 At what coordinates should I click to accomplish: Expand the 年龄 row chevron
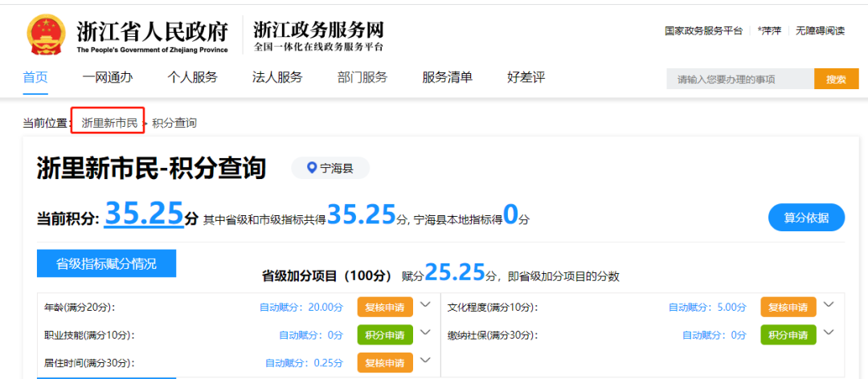[x=425, y=304]
